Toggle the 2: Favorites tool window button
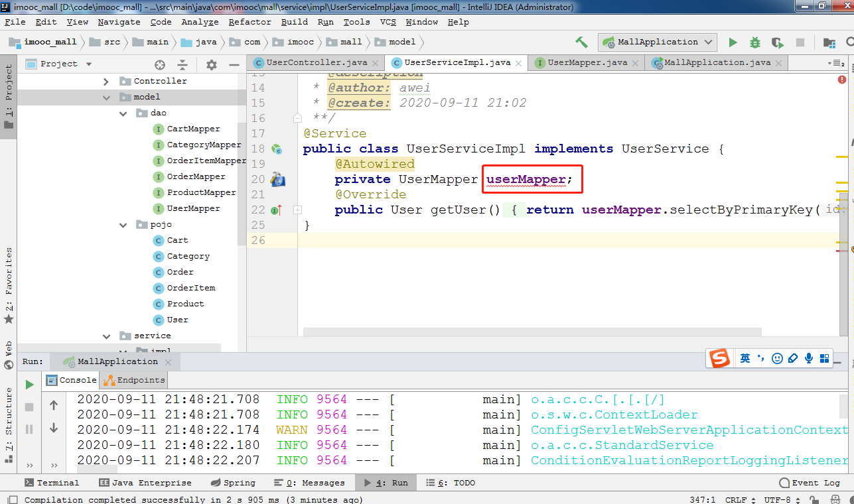The height and width of the screenshot is (504, 854). coord(9,285)
